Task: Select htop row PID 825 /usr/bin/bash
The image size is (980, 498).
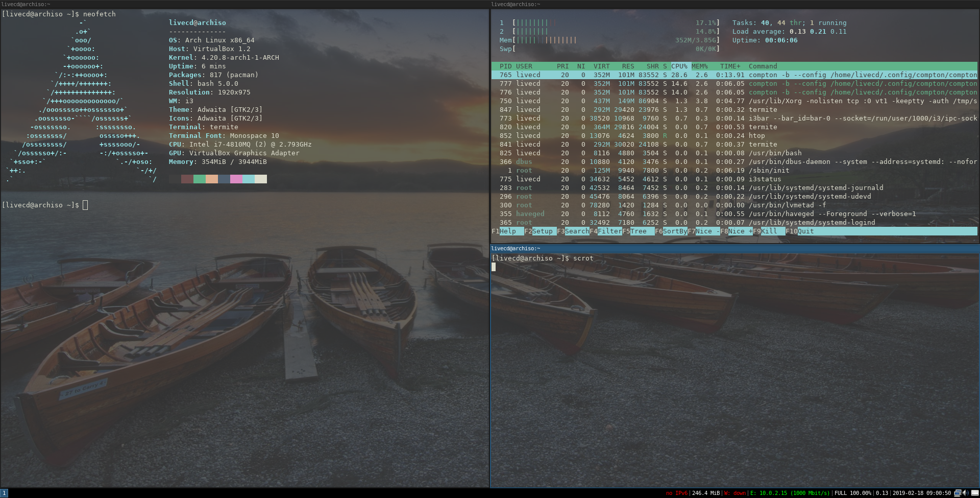Action: pyautogui.click(x=734, y=153)
